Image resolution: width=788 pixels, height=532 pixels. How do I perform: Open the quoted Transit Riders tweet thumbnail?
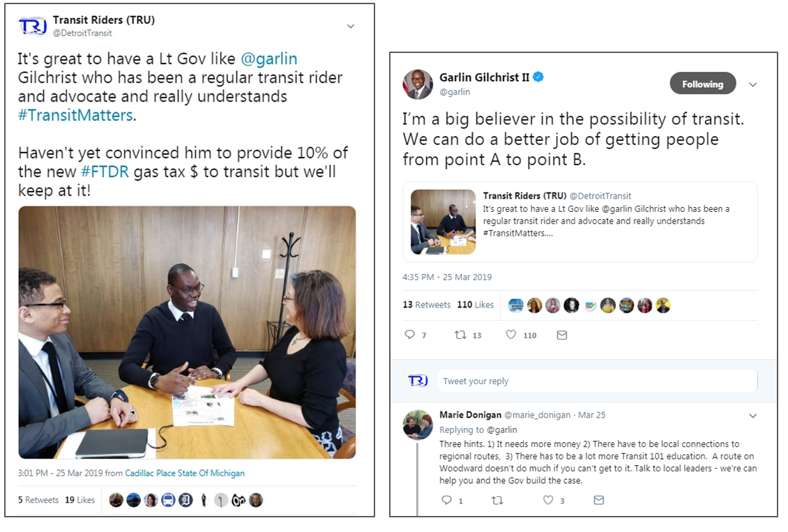point(444,222)
